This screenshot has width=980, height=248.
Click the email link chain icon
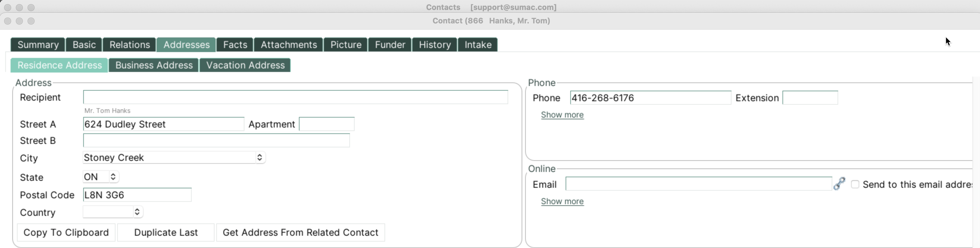(x=839, y=184)
